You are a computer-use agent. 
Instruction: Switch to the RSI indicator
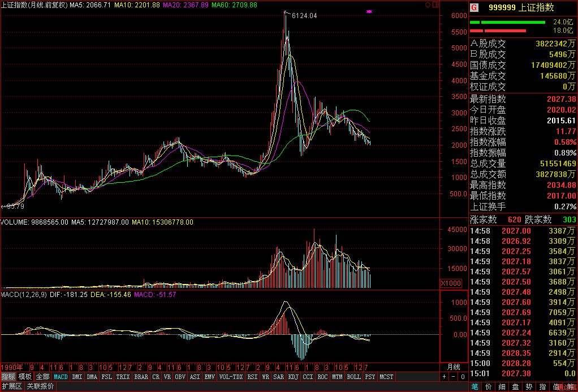(x=252, y=377)
